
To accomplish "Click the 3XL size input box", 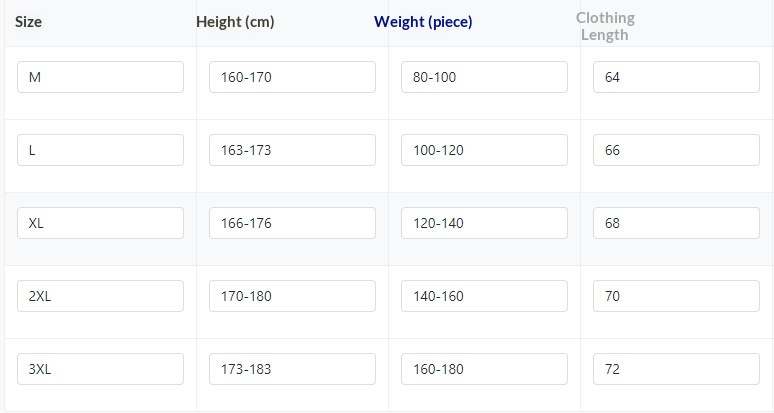I will [x=100, y=369].
